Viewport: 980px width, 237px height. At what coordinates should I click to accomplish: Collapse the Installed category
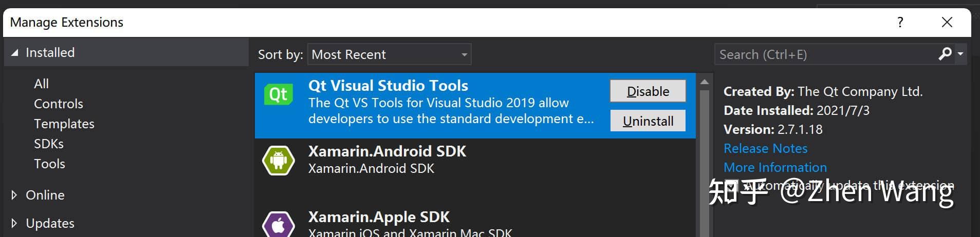[x=15, y=53]
